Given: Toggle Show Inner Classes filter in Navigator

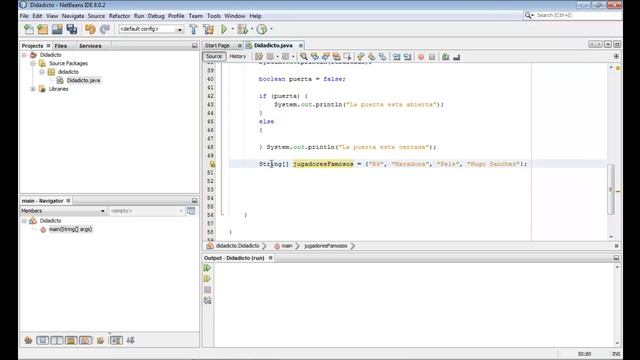Looking at the screenshot, I should (x=85, y=340).
